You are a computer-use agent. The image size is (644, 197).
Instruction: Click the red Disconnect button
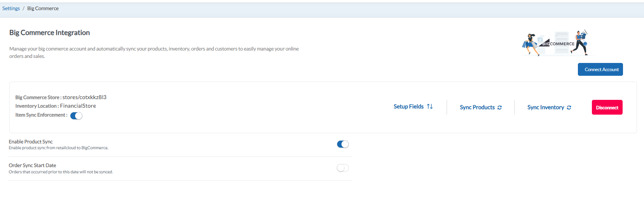(x=607, y=107)
